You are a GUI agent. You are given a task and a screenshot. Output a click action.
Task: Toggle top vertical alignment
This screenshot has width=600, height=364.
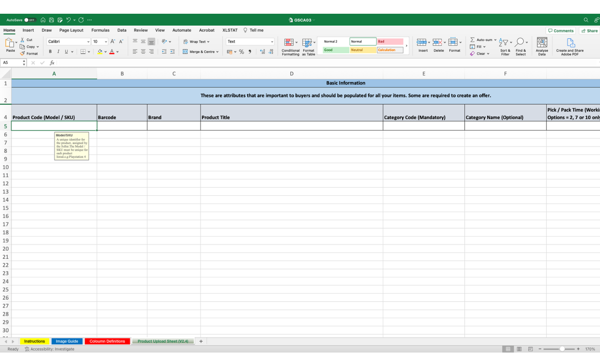(x=135, y=41)
